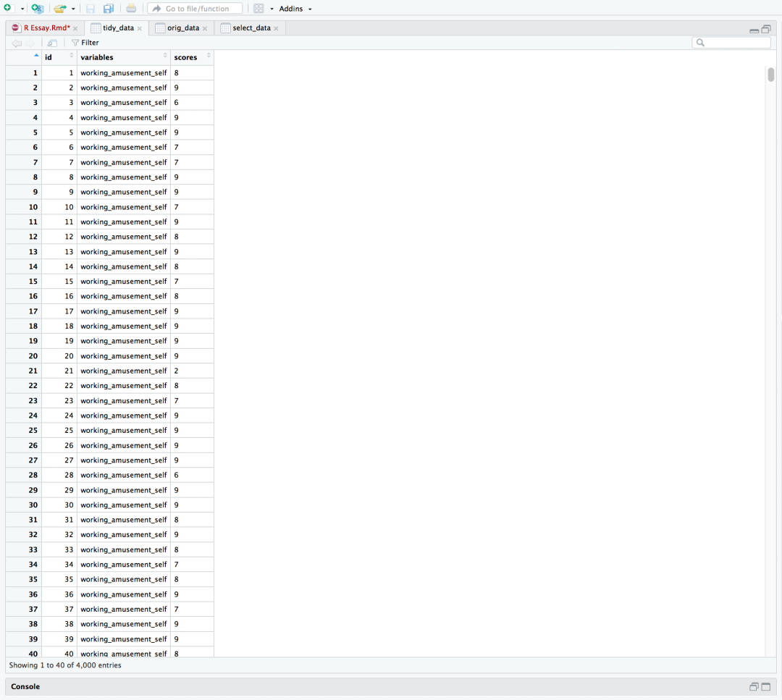Select row number 15 label
The height and width of the screenshot is (700, 782).
[23, 281]
